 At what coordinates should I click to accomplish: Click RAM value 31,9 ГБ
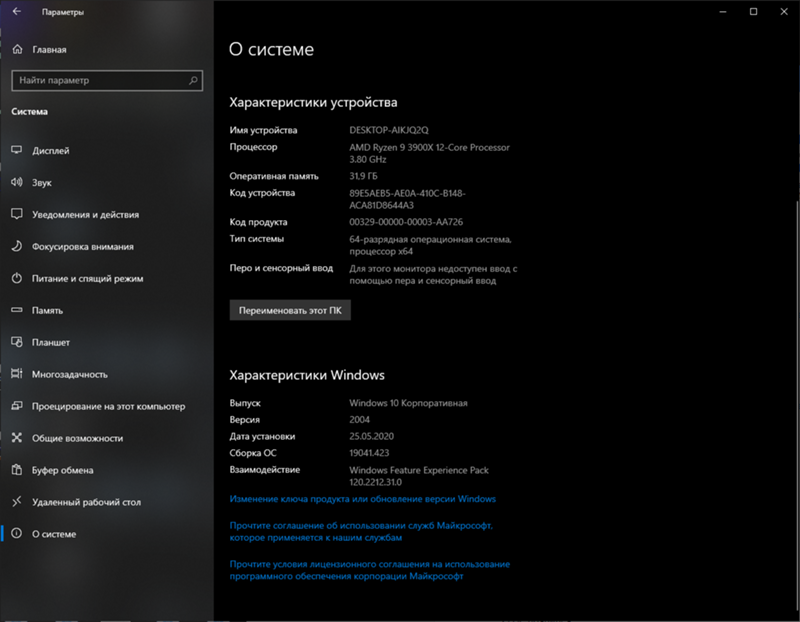coord(363,176)
